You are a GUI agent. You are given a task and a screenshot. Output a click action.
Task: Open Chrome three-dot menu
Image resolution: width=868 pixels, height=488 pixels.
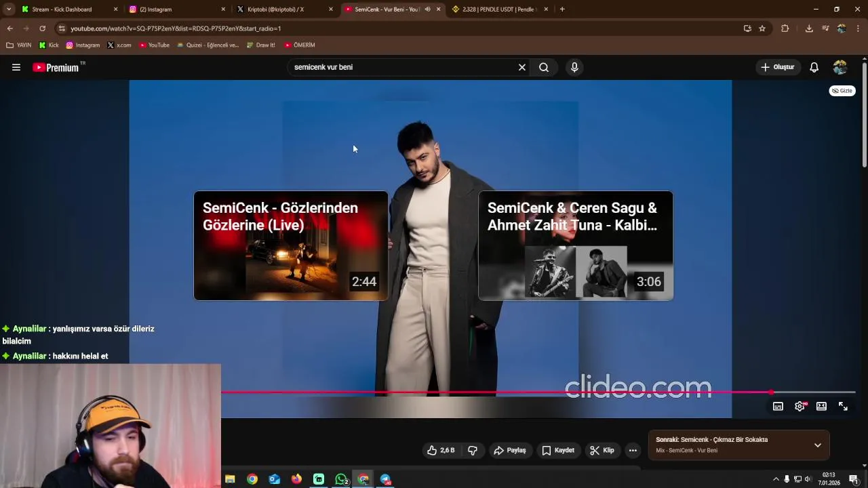pyautogui.click(x=858, y=28)
